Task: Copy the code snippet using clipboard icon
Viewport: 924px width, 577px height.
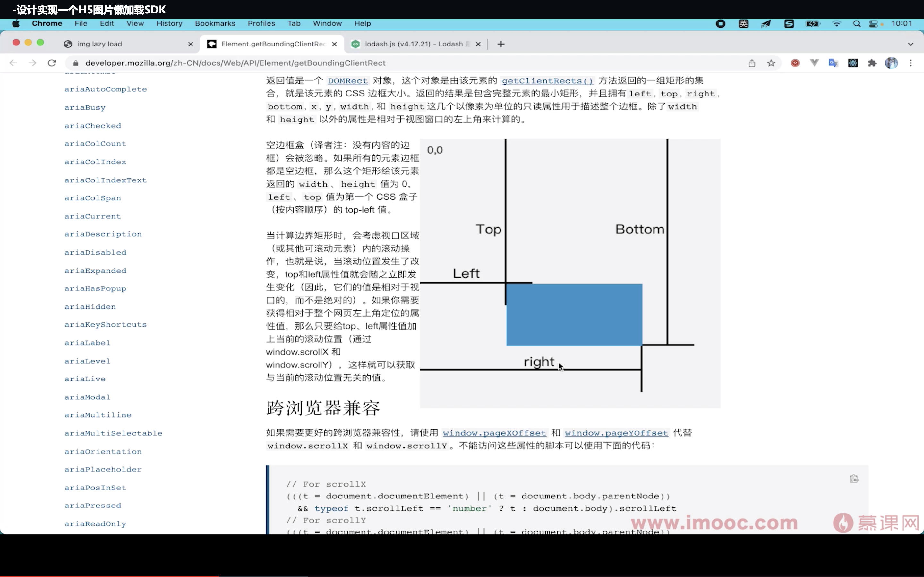Action: click(x=854, y=478)
